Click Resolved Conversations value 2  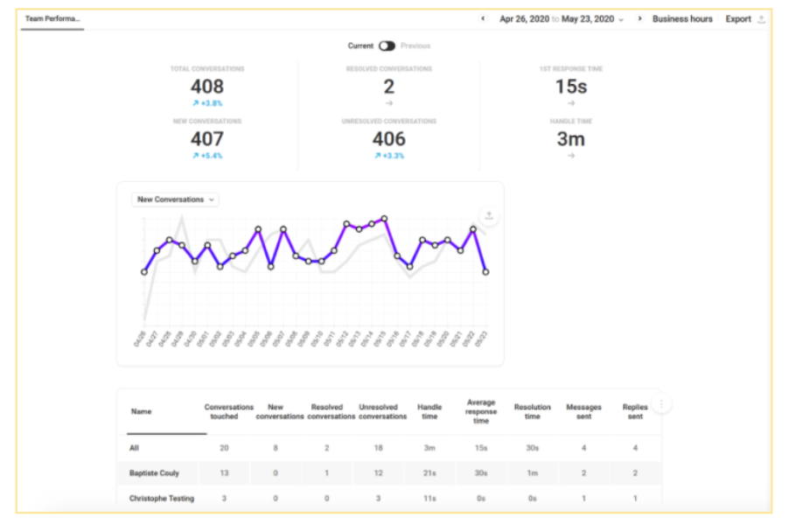pos(389,87)
